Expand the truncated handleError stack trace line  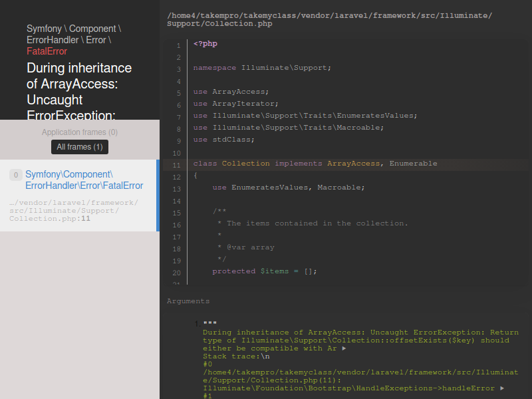(x=502, y=388)
